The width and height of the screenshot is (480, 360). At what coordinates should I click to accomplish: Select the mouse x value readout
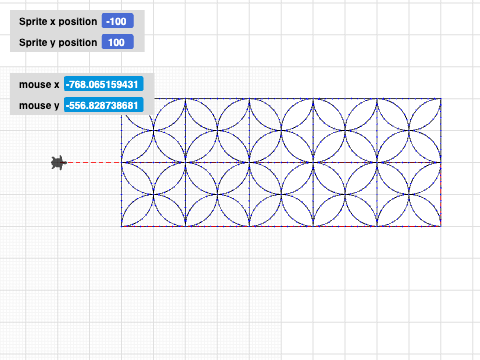[x=104, y=84]
